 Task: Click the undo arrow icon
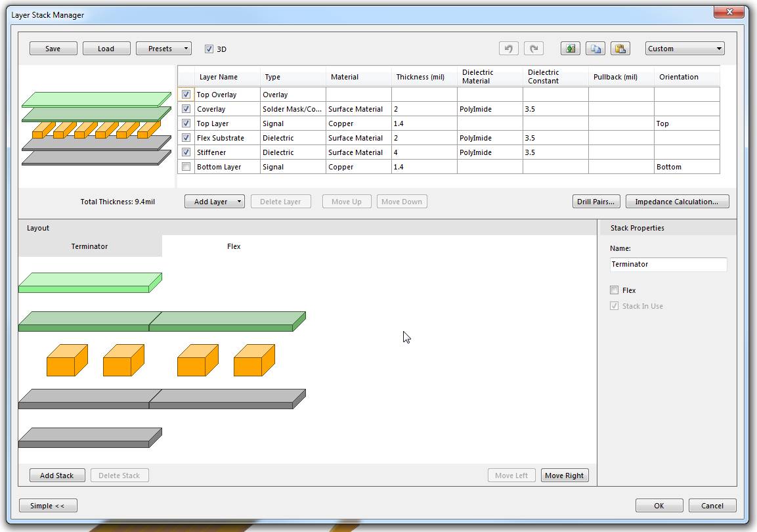tap(508, 49)
